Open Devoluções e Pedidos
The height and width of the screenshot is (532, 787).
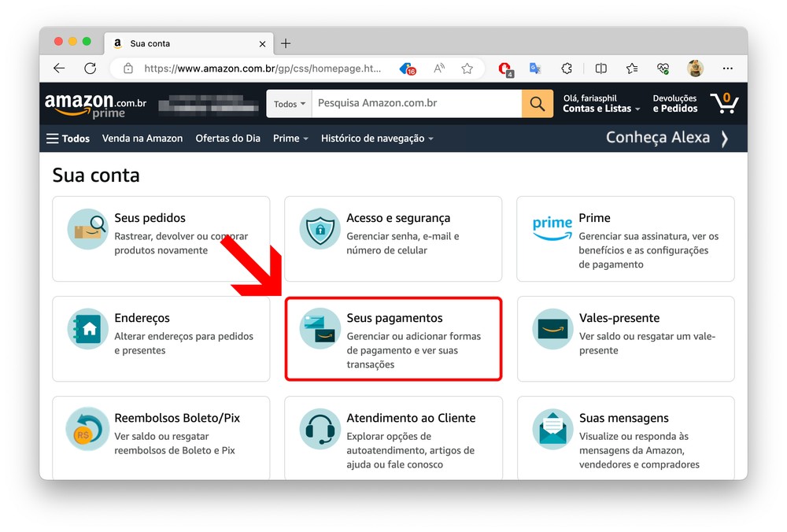[x=674, y=104]
